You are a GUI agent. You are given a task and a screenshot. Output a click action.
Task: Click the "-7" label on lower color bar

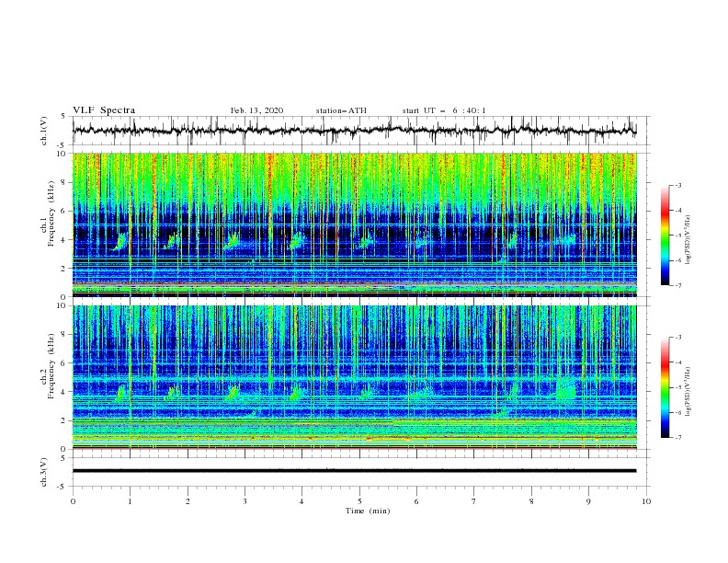click(x=678, y=437)
